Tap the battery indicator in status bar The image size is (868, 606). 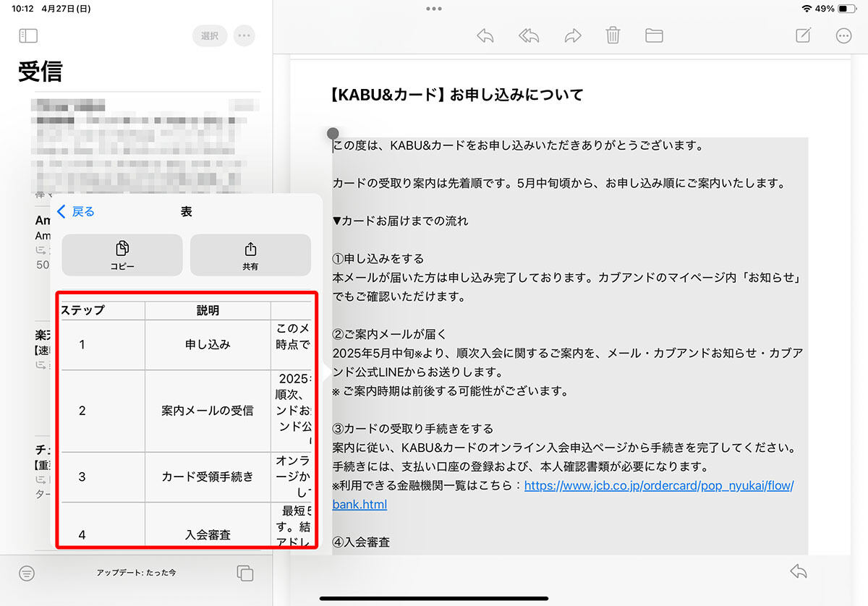[847, 9]
